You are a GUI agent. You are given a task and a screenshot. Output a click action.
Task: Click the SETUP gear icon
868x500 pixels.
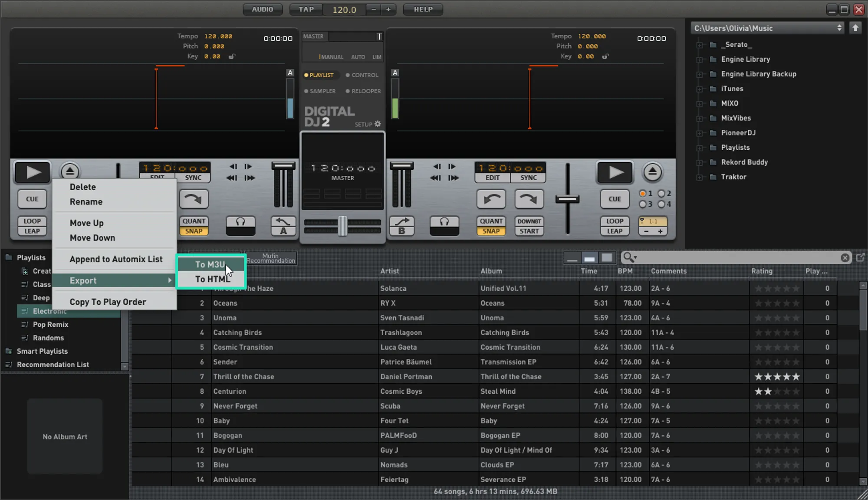[x=378, y=124]
